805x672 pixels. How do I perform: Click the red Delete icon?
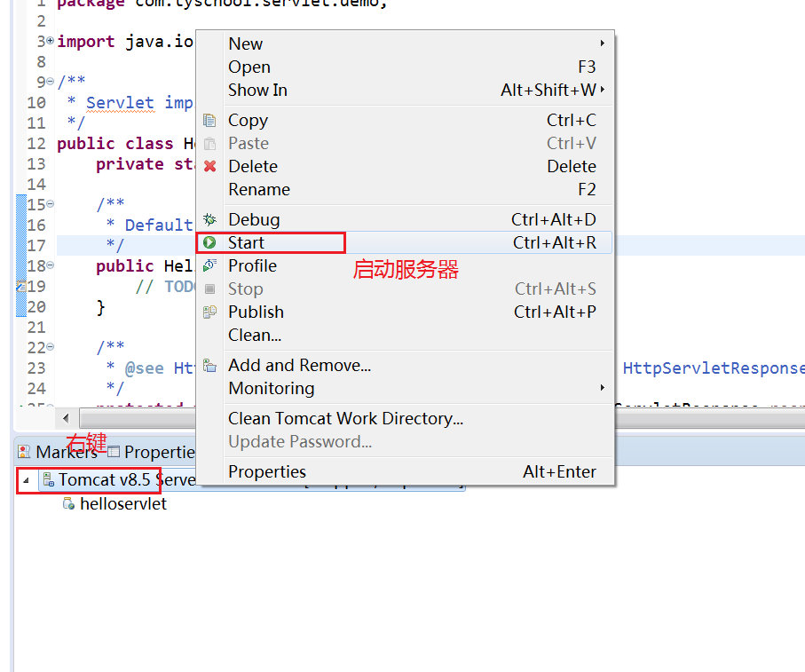click(210, 166)
